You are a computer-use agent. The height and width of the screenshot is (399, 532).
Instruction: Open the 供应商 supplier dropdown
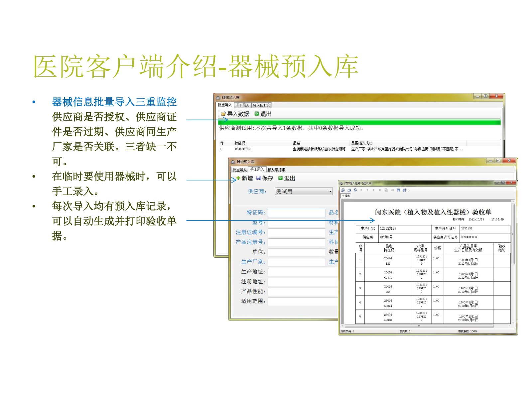pos(330,192)
